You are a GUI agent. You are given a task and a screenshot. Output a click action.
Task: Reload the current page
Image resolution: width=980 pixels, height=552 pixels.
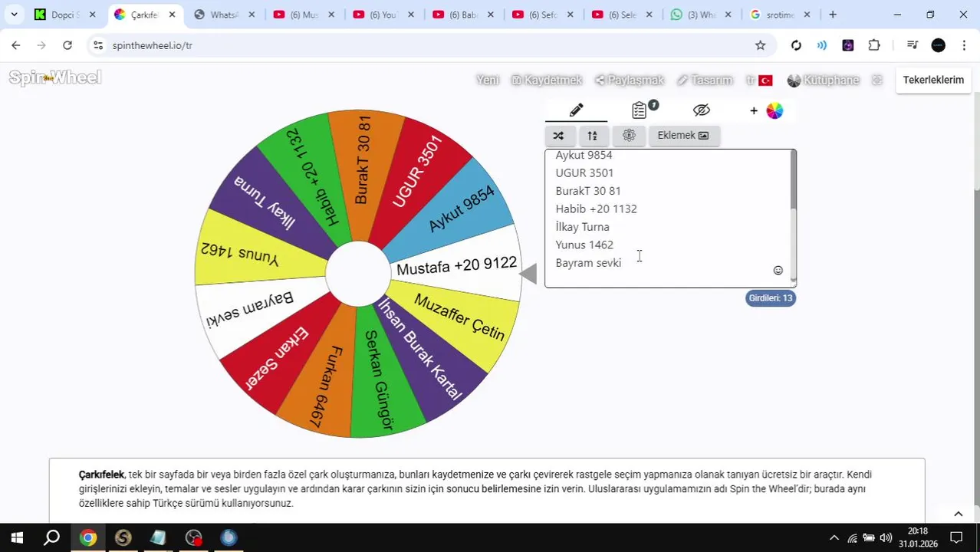tap(67, 45)
